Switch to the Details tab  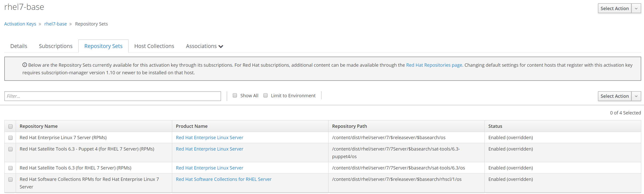pyautogui.click(x=19, y=46)
